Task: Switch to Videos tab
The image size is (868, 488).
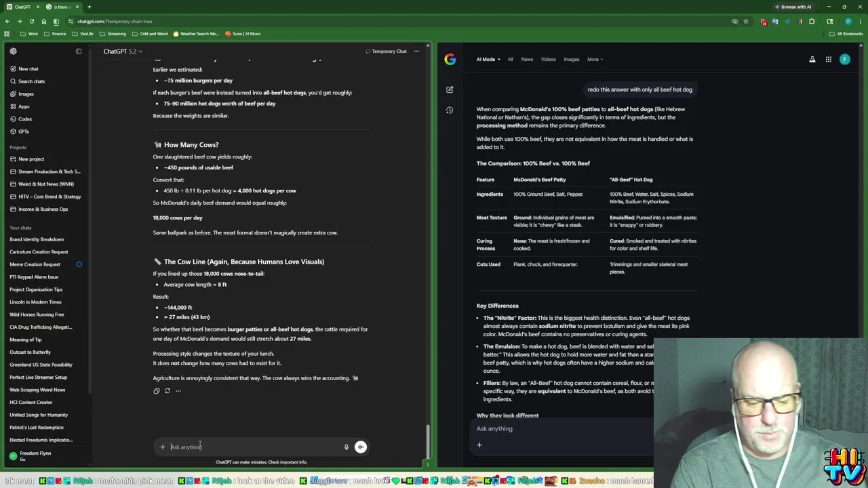Action: pyautogui.click(x=548, y=59)
